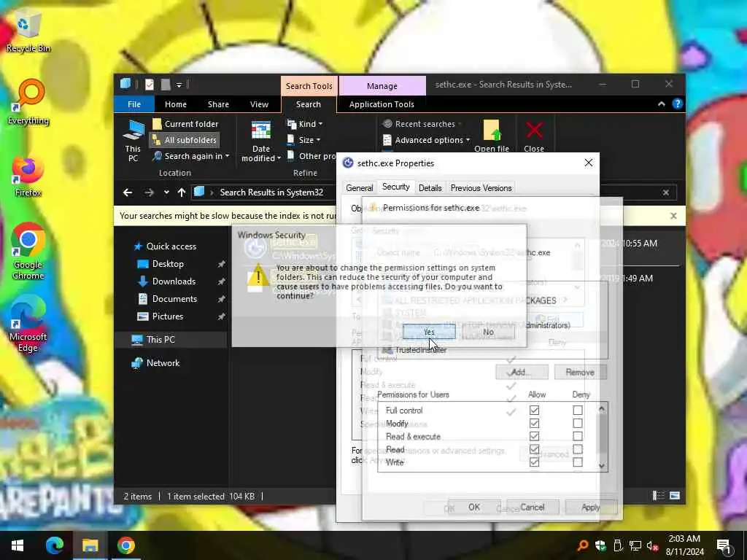Click Search Results in System32 address bar
This screenshot has height=560, width=747.
tap(271, 192)
